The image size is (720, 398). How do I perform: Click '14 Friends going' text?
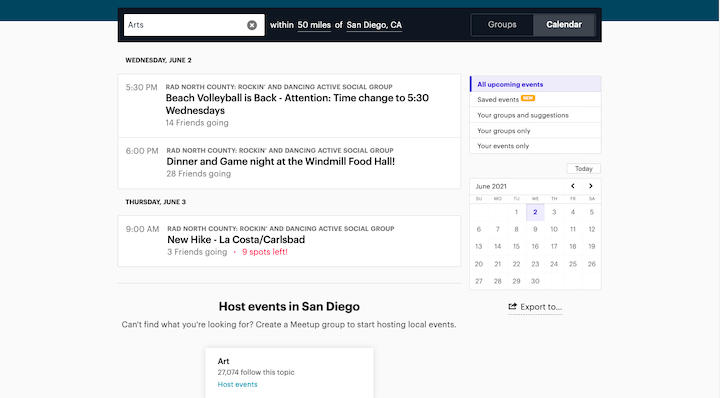click(x=197, y=123)
